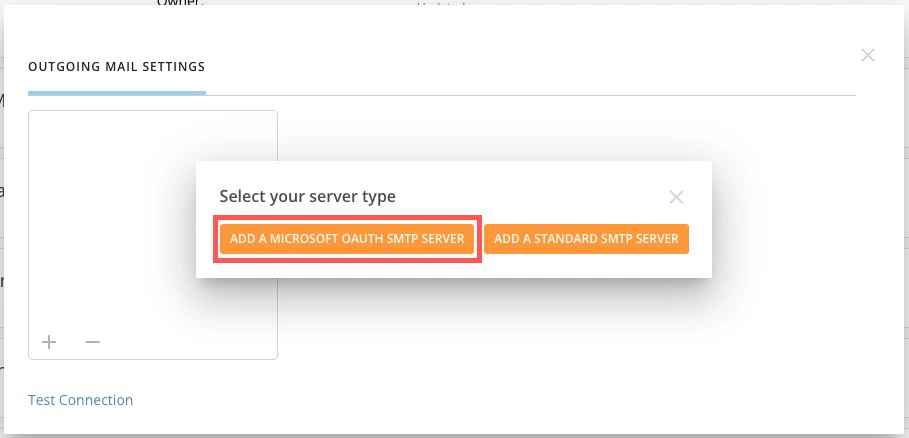Select the Outgoing Mail Settings tab

pyautogui.click(x=117, y=67)
